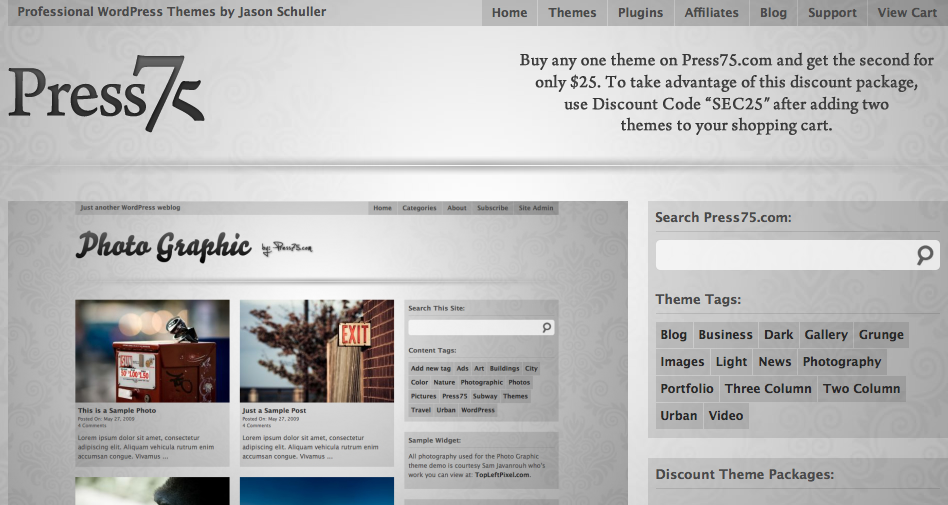Image resolution: width=948 pixels, height=505 pixels.
Task: Select the Light theme tag
Action: (x=732, y=362)
